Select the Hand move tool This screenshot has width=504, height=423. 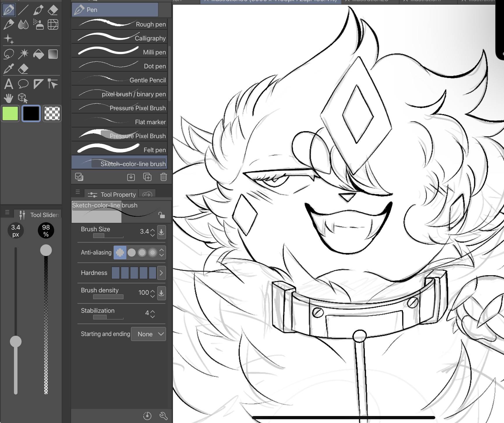[x=9, y=98]
